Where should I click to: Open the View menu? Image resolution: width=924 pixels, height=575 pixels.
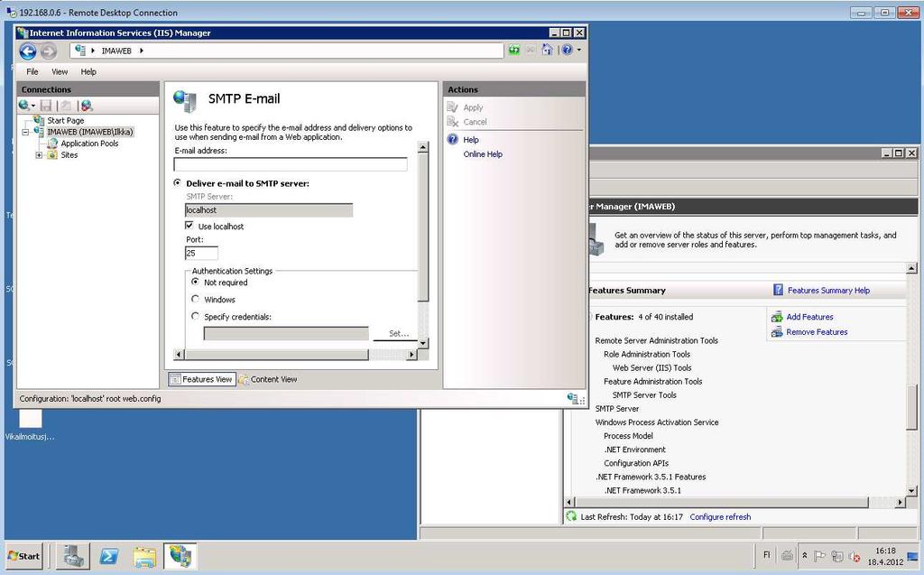tap(60, 71)
